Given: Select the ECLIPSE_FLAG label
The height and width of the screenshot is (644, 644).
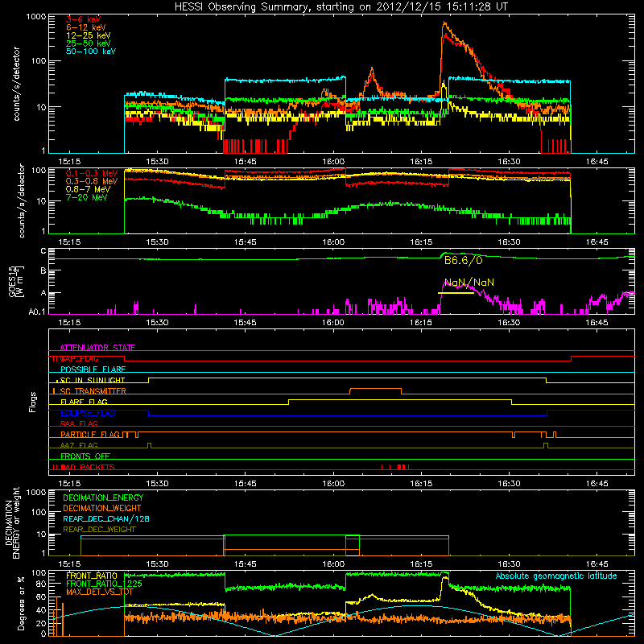Looking at the screenshot, I should coord(88,413).
